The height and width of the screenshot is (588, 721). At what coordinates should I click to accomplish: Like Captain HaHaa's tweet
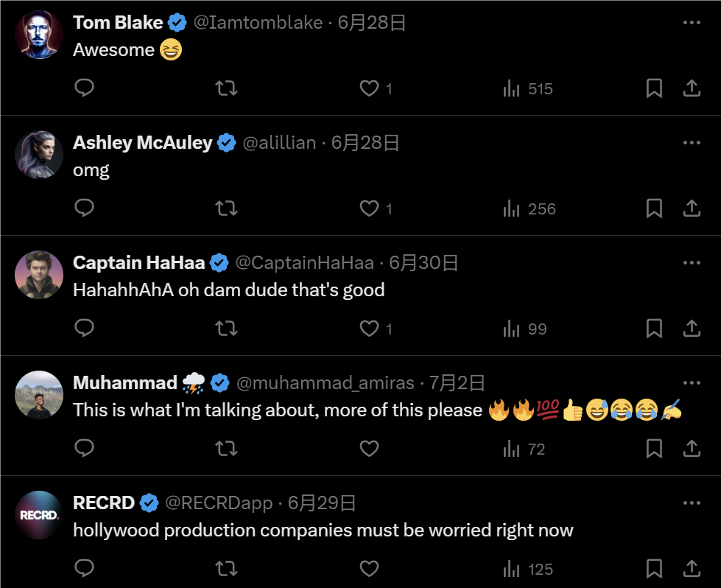point(369,329)
